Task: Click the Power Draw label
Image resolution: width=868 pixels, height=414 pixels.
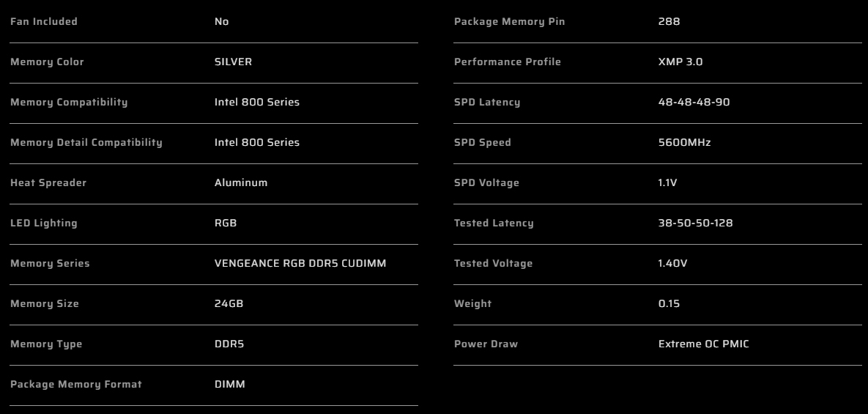Action: pyautogui.click(x=486, y=344)
